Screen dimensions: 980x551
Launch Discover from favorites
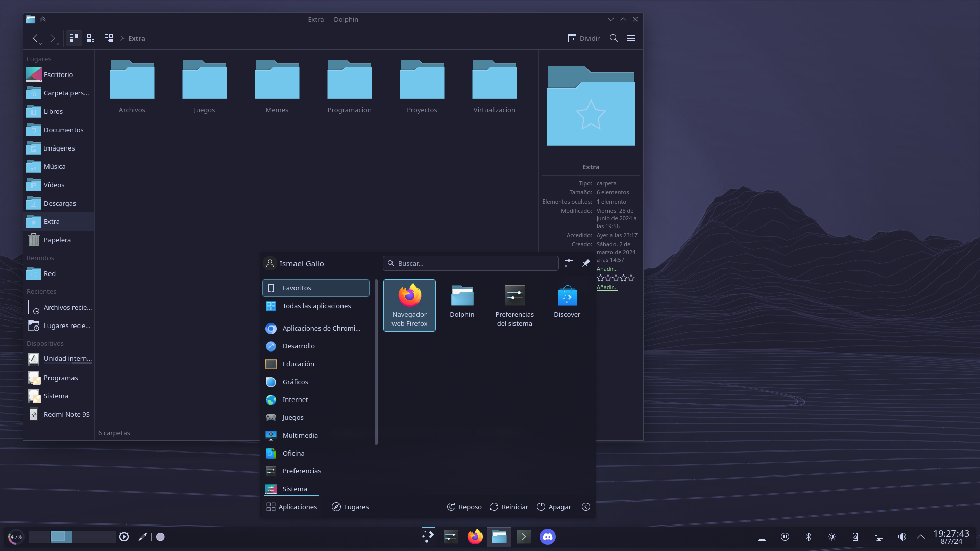click(567, 305)
